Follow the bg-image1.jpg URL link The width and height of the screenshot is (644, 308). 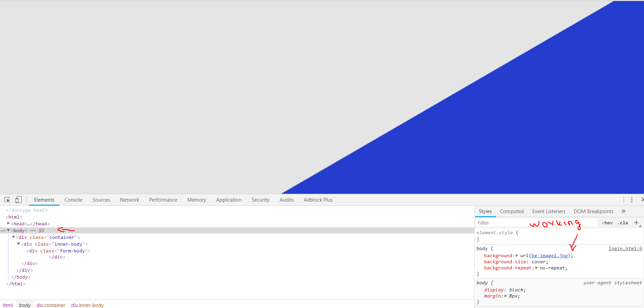coord(550,256)
